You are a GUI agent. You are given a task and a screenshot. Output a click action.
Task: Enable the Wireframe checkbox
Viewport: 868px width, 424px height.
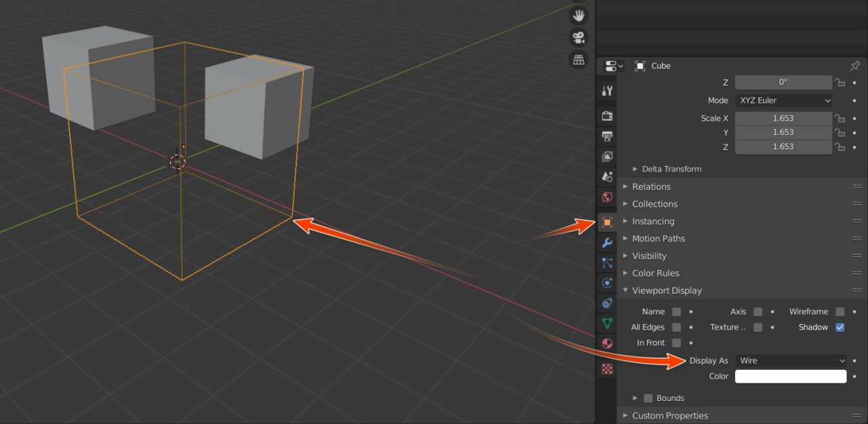click(x=840, y=312)
